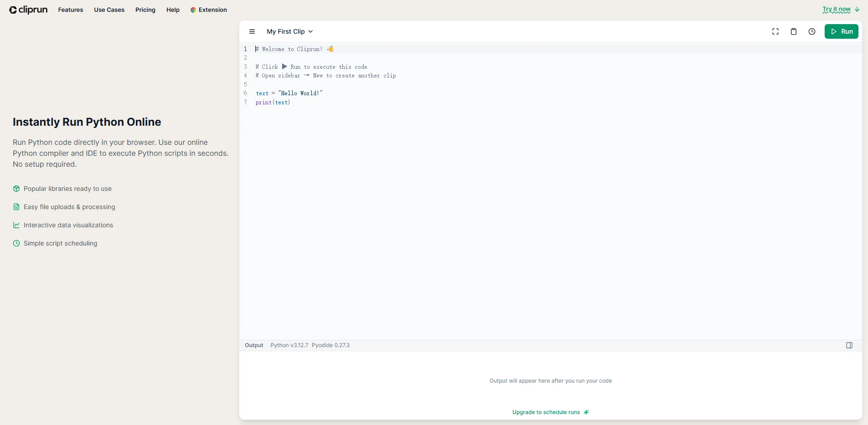Toggle the output panel to side layout
Viewport: 868px width, 425px height.
(849, 345)
